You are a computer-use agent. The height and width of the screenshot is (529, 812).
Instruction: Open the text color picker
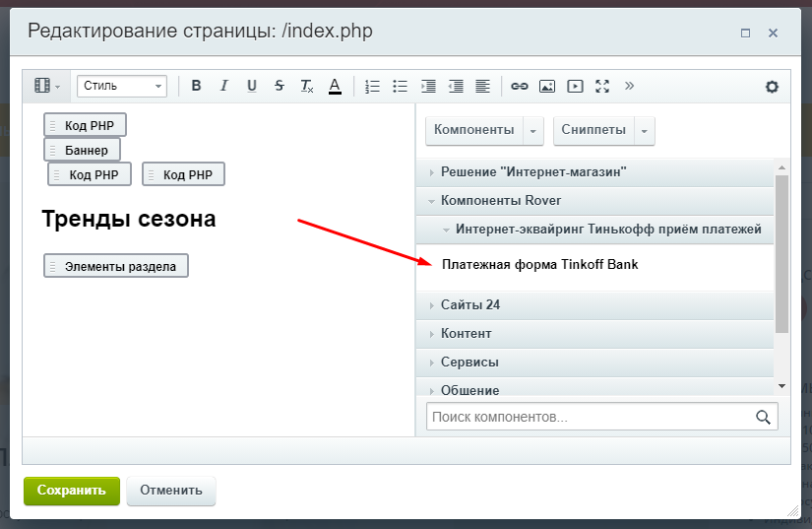pos(335,86)
